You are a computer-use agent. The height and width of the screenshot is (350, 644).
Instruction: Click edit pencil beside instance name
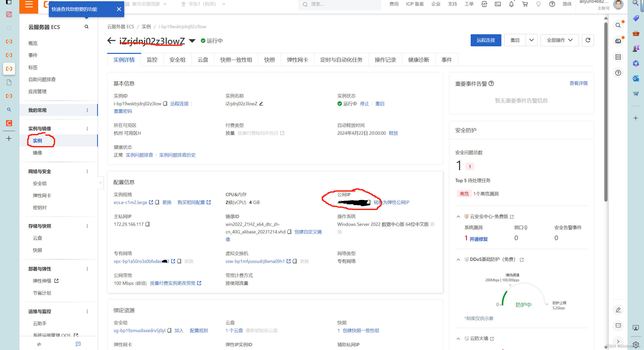pos(261,104)
